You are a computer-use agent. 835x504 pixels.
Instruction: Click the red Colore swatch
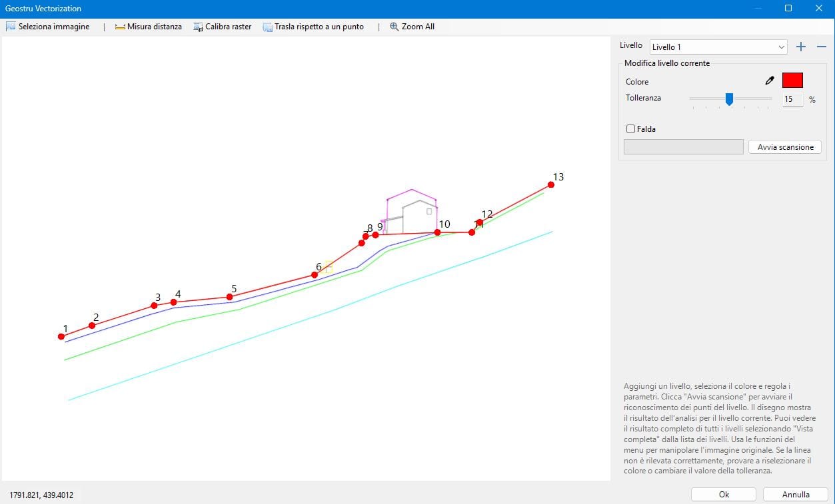(x=792, y=81)
